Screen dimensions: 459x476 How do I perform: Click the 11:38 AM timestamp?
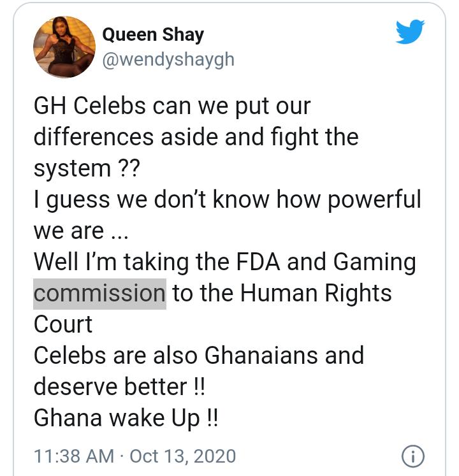coord(74,456)
